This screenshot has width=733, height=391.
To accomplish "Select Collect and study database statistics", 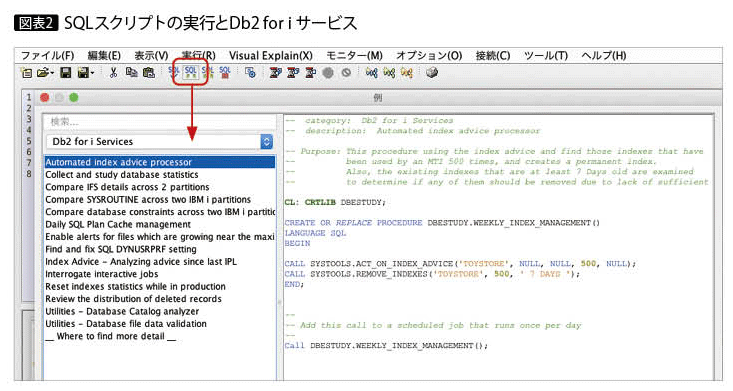I will [159, 175].
